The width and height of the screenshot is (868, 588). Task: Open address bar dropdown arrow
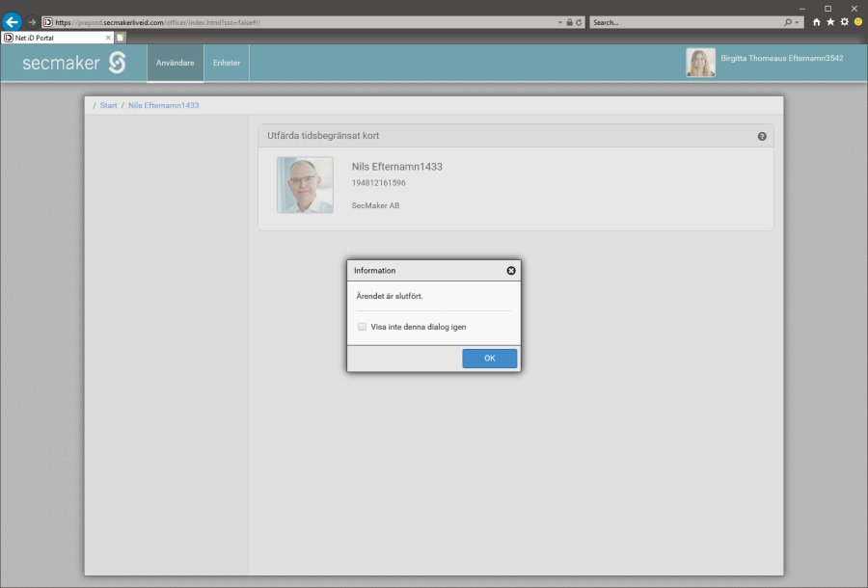(x=559, y=23)
